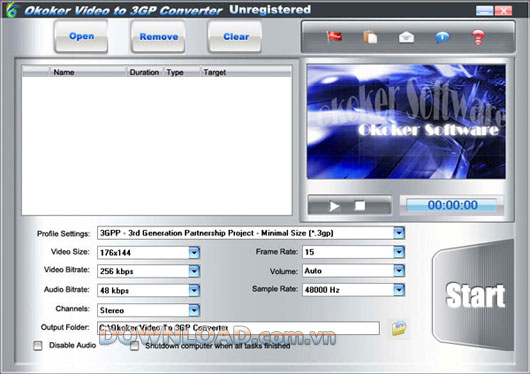Open the Video Bitrate dropdown

(x=194, y=271)
